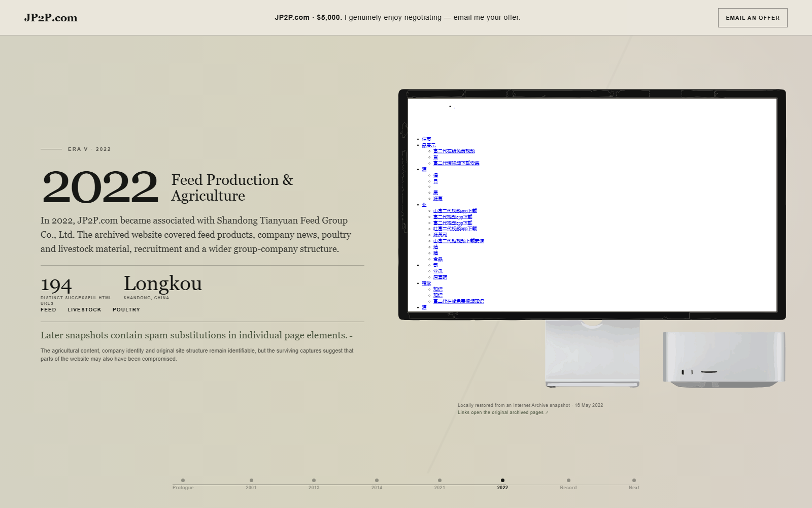
Task: Click the Mac mini computer image
Action: [x=724, y=360]
